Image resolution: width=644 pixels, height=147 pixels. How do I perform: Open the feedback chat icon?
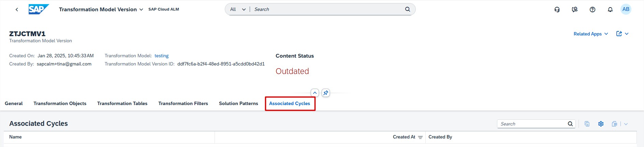pyautogui.click(x=575, y=10)
